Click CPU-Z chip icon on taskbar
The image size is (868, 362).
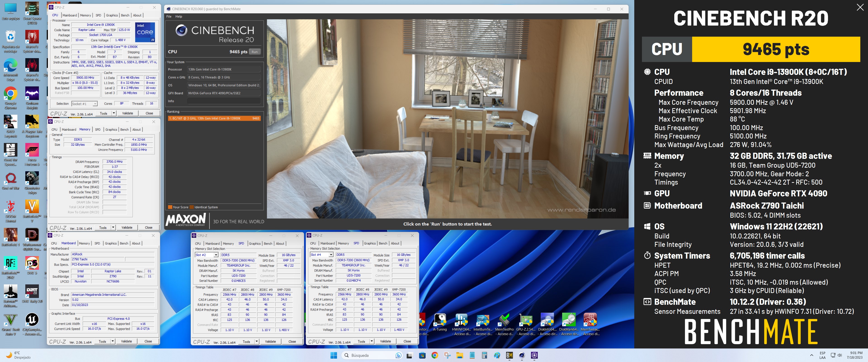(x=534, y=355)
